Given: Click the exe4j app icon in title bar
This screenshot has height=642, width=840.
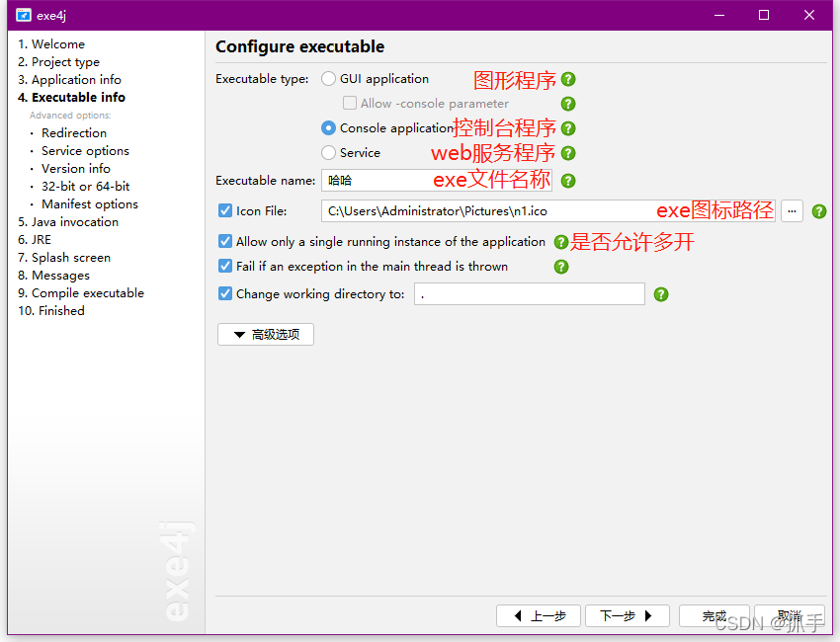Looking at the screenshot, I should click(23, 15).
